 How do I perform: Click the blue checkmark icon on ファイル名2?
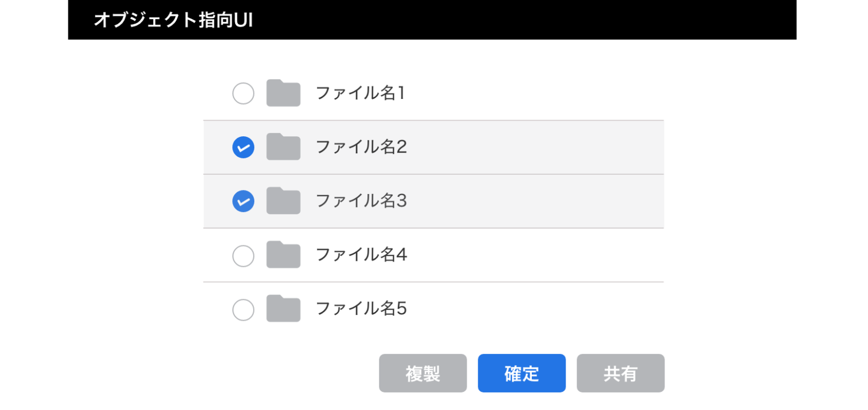click(x=243, y=146)
